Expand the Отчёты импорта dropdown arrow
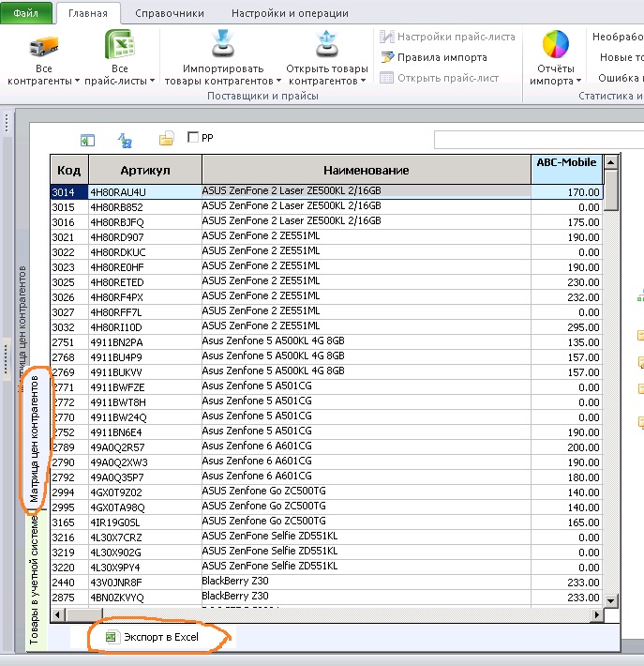This screenshot has height=666, width=644. 578,81
